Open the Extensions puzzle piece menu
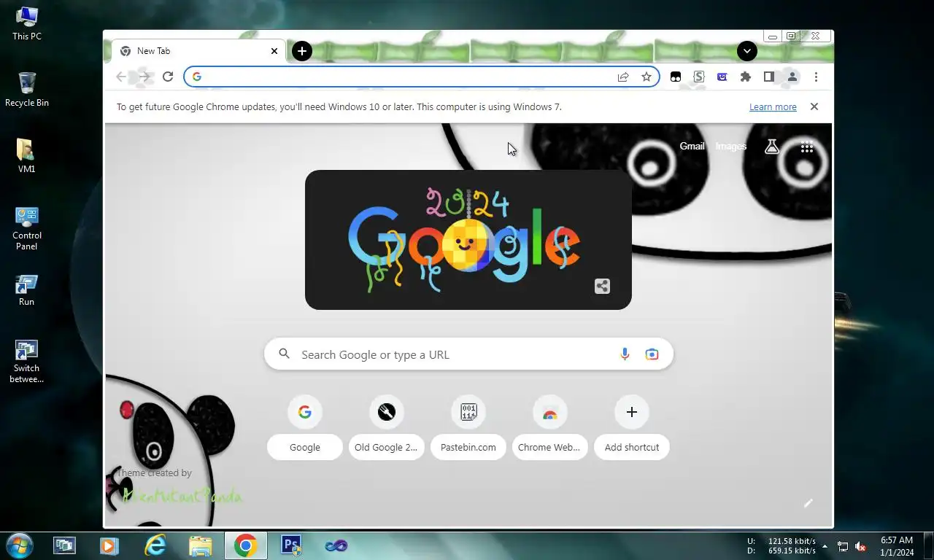 [746, 77]
